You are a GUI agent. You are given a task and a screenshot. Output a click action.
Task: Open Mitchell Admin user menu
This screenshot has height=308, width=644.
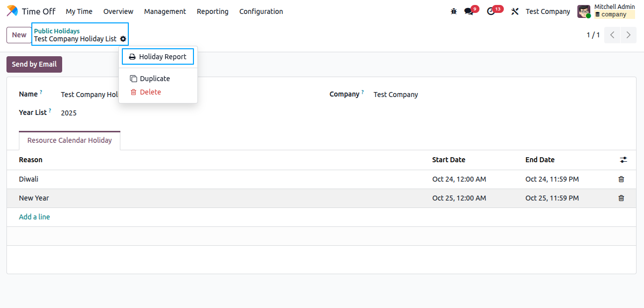click(x=606, y=11)
